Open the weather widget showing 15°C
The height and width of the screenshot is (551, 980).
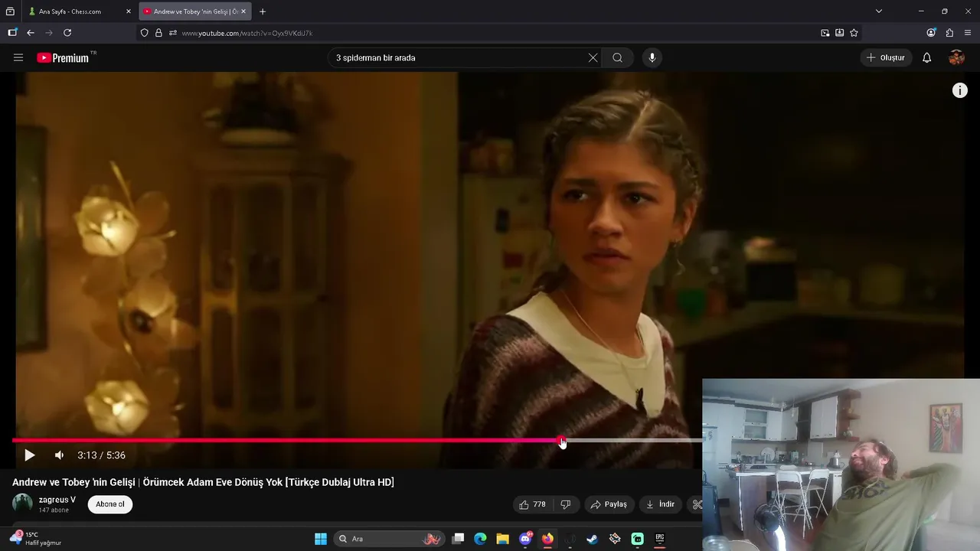click(x=35, y=539)
